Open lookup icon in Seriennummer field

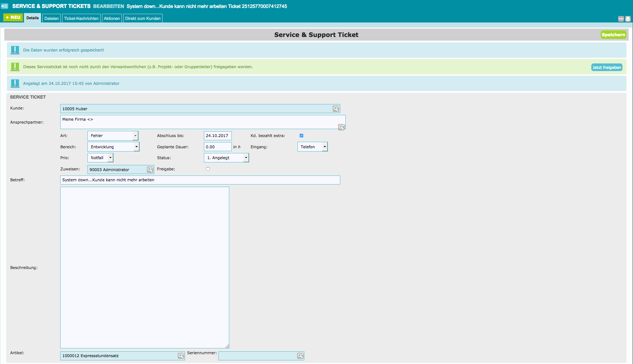point(300,356)
